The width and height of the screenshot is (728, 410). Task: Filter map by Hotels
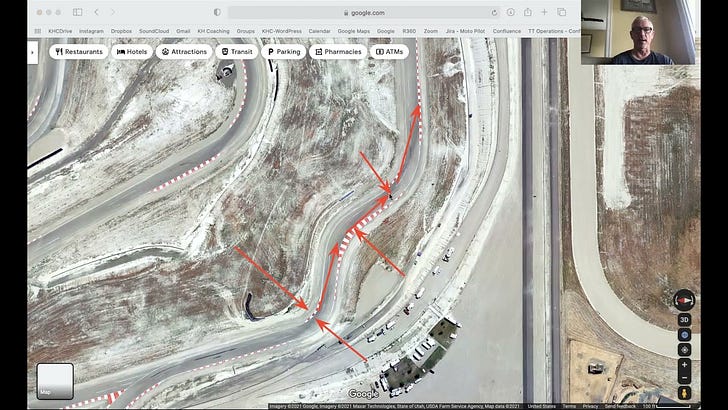click(x=132, y=52)
